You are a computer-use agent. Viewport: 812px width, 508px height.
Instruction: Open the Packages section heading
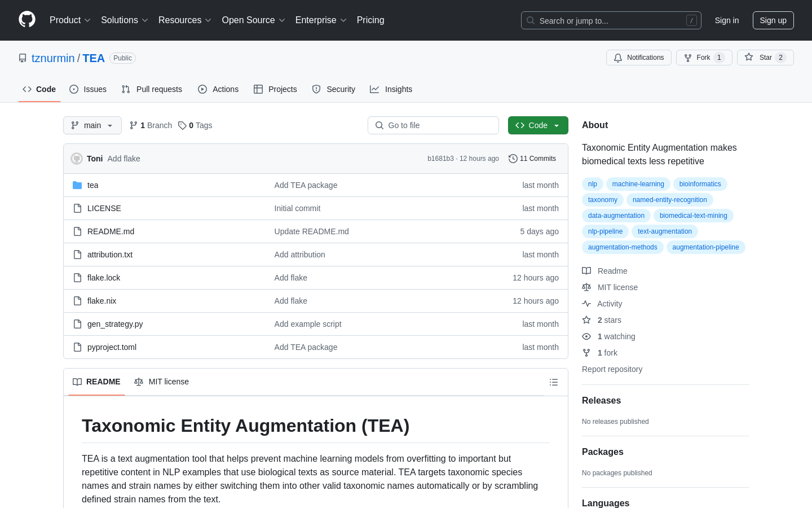click(603, 452)
